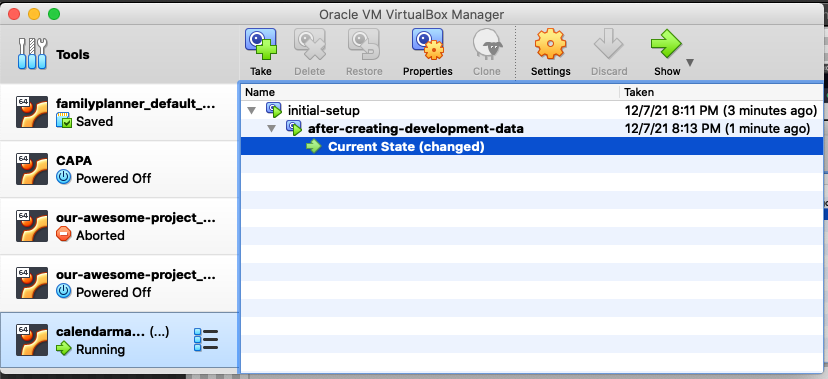
Task: Open VM Settings gear icon
Action: 550,44
